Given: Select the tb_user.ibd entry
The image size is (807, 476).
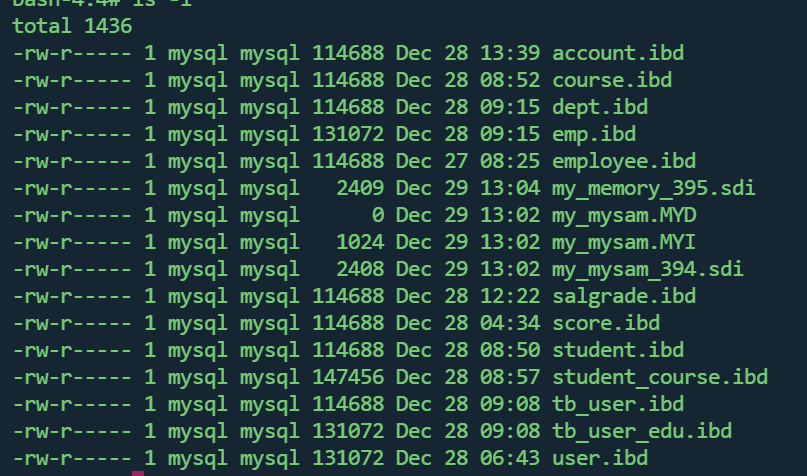Looking at the screenshot, I should [x=618, y=404].
